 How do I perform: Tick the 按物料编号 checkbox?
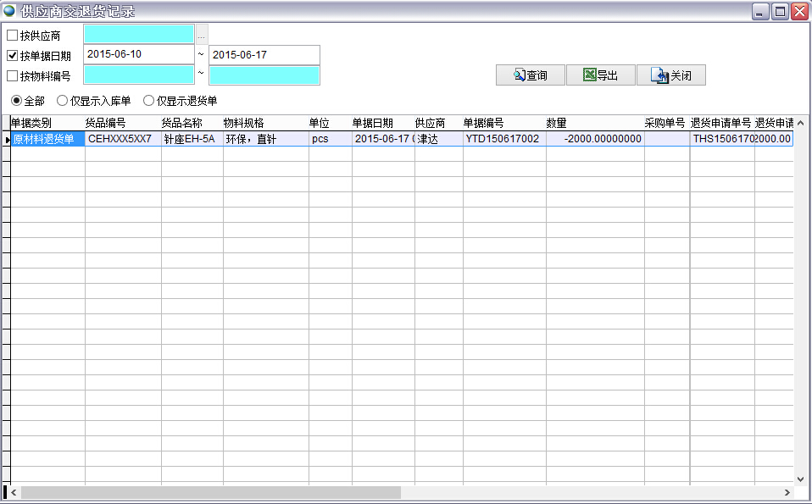12,76
